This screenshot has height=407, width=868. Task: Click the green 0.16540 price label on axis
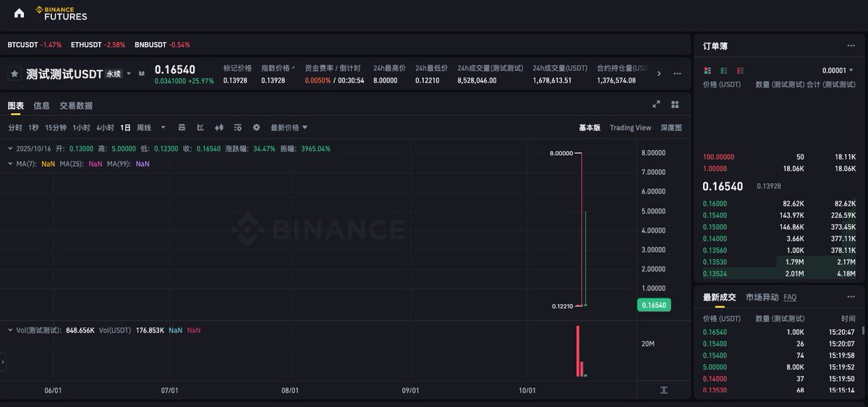coord(654,306)
